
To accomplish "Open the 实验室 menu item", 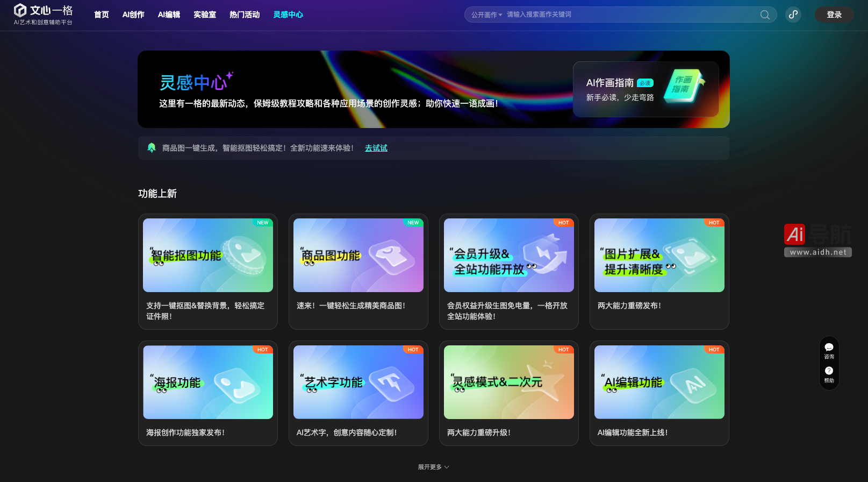I will click(205, 15).
